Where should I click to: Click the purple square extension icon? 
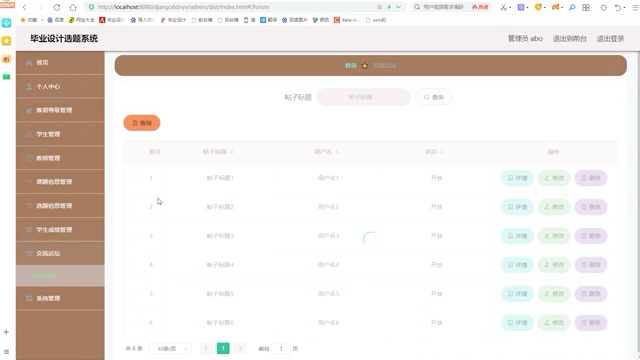click(x=521, y=7)
